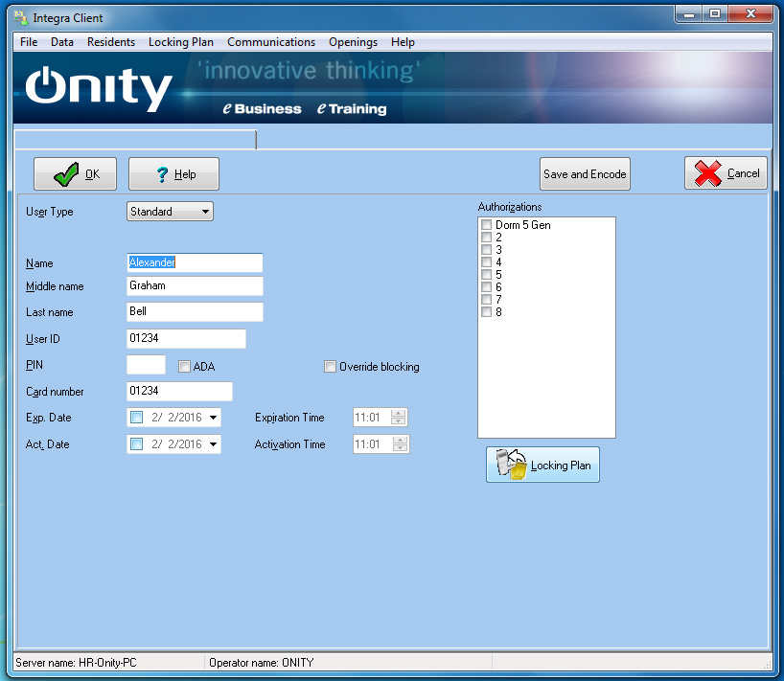This screenshot has width=784, height=681.
Task: Open the Residents menu
Action: (110, 42)
